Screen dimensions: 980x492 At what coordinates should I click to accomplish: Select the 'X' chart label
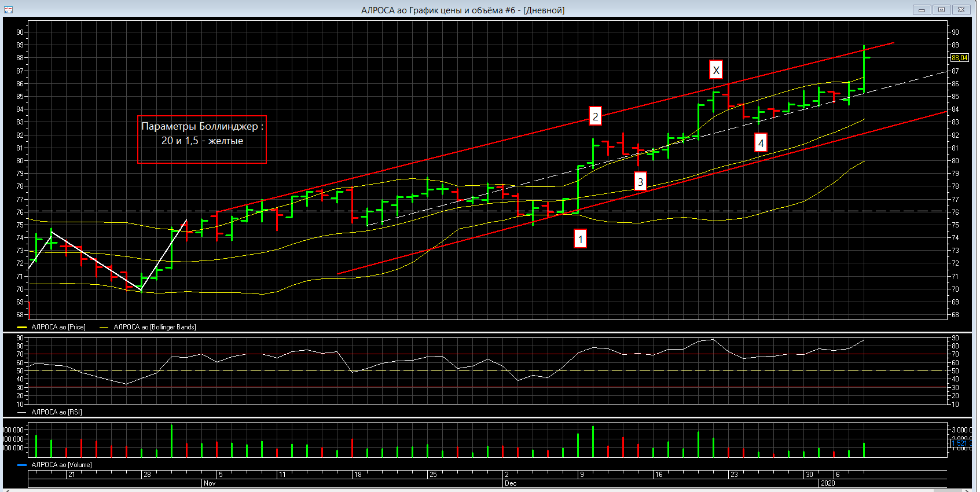coord(716,70)
